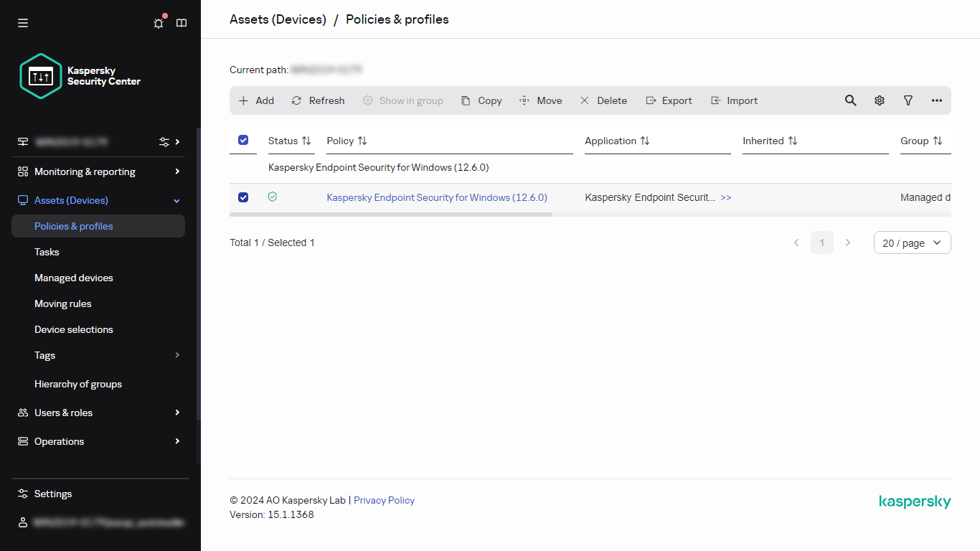This screenshot has height=551, width=980.
Task: Open the Privacy Policy link
Action: coord(384,500)
